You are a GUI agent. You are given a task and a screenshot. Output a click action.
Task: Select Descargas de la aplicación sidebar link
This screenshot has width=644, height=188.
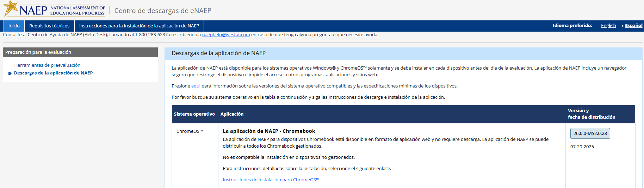tap(53, 73)
